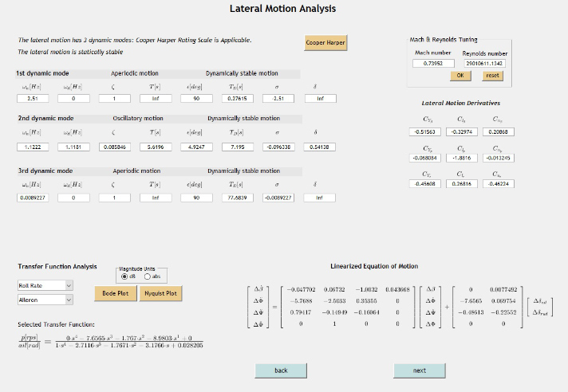Select the 2nd mode damping ratio field 0.085846
Viewport: 568px width, 392px height.
tap(114, 147)
